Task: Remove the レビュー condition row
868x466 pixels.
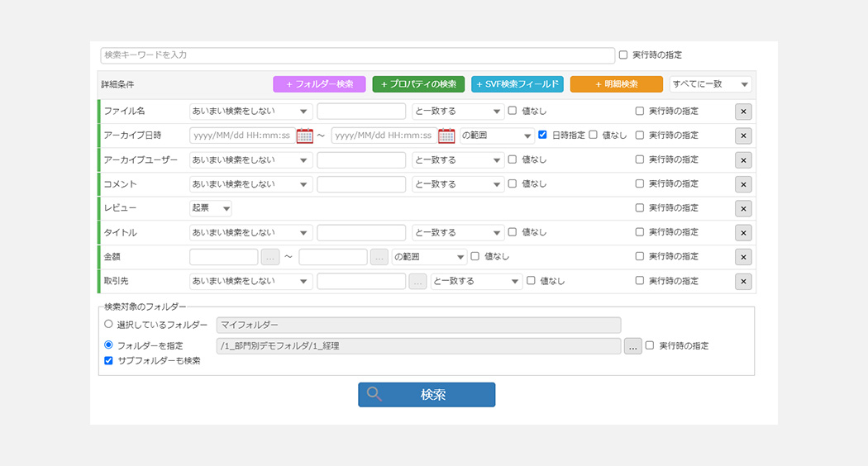Action: click(x=743, y=209)
